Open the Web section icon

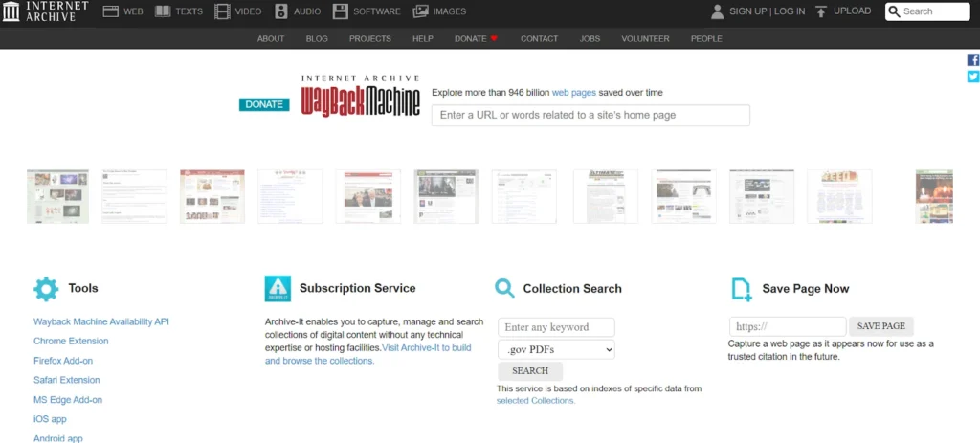tap(111, 11)
